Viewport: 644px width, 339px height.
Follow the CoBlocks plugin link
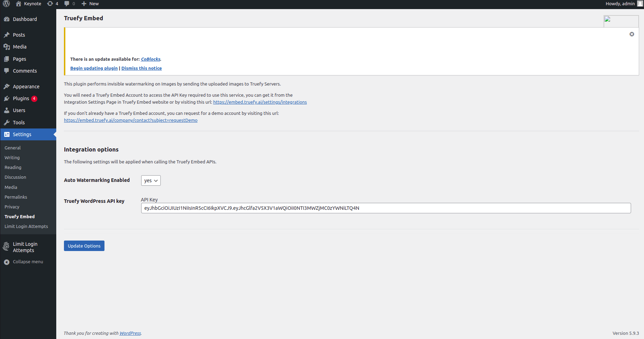(x=151, y=59)
